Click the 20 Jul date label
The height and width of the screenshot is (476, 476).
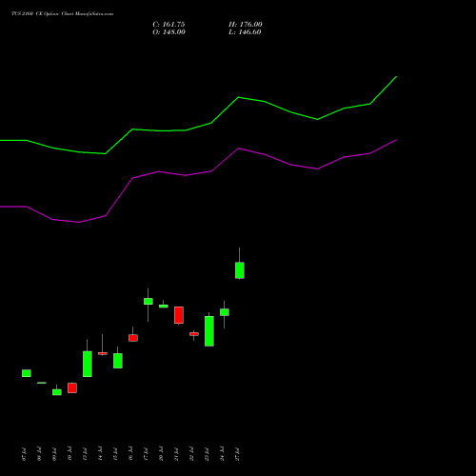pos(161,454)
